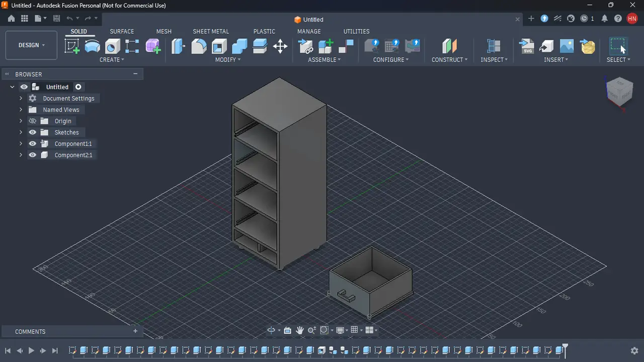This screenshot has height=362, width=644.
Task: Switch to the SHEET METAL tab
Action: coord(211,31)
